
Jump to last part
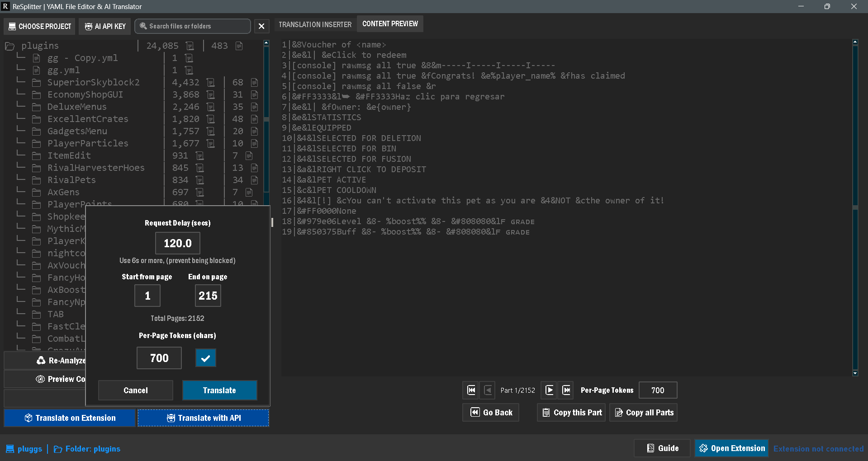coord(566,390)
